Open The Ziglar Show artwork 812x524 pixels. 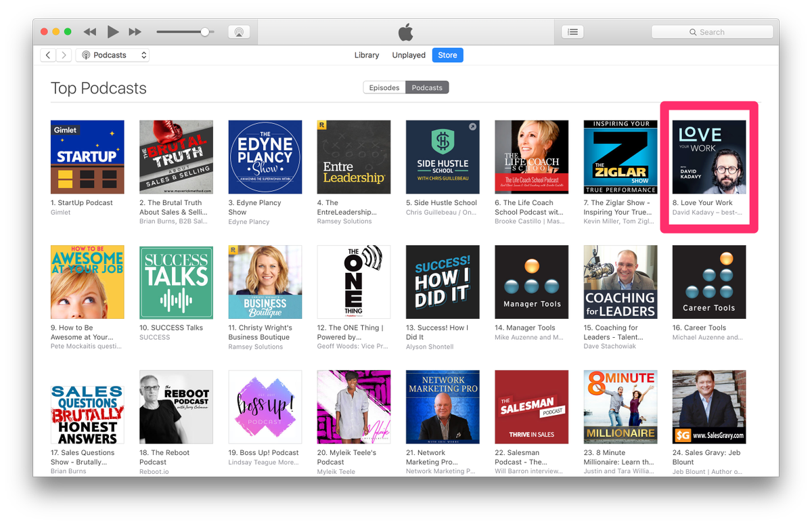pos(621,157)
